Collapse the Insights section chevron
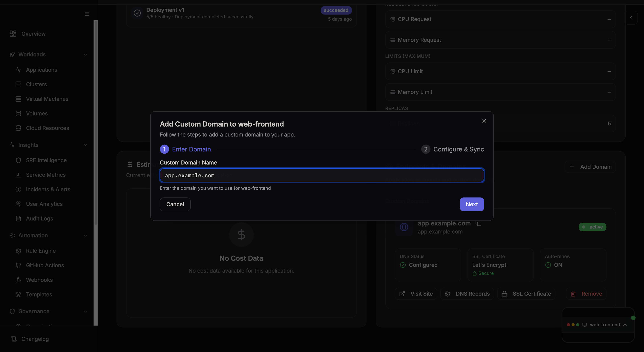 tap(85, 145)
